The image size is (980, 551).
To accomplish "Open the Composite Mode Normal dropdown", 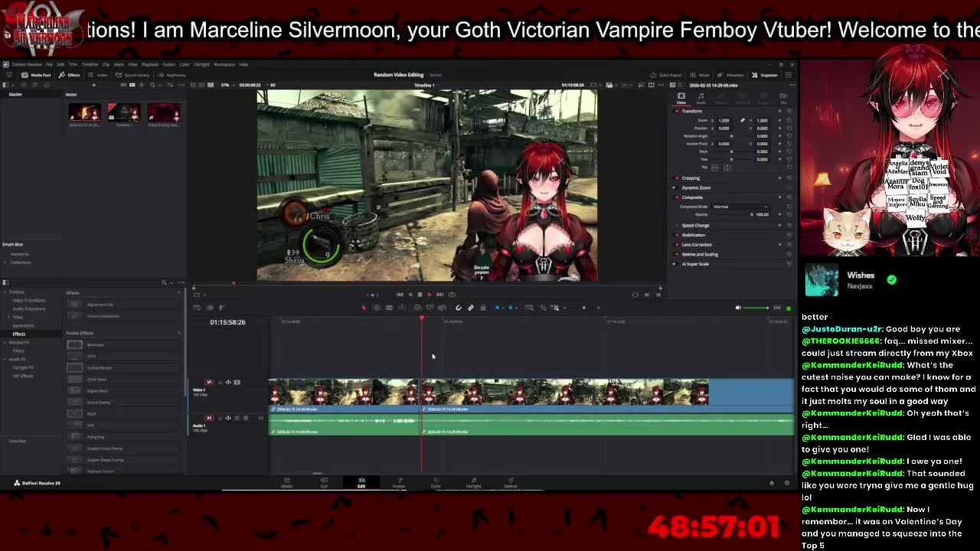I will [740, 207].
